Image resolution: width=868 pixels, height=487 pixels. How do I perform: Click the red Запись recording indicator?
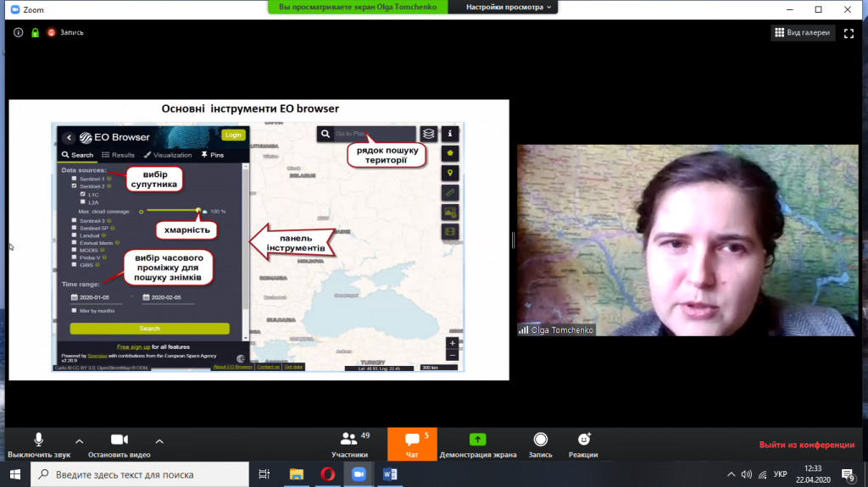tap(65, 33)
